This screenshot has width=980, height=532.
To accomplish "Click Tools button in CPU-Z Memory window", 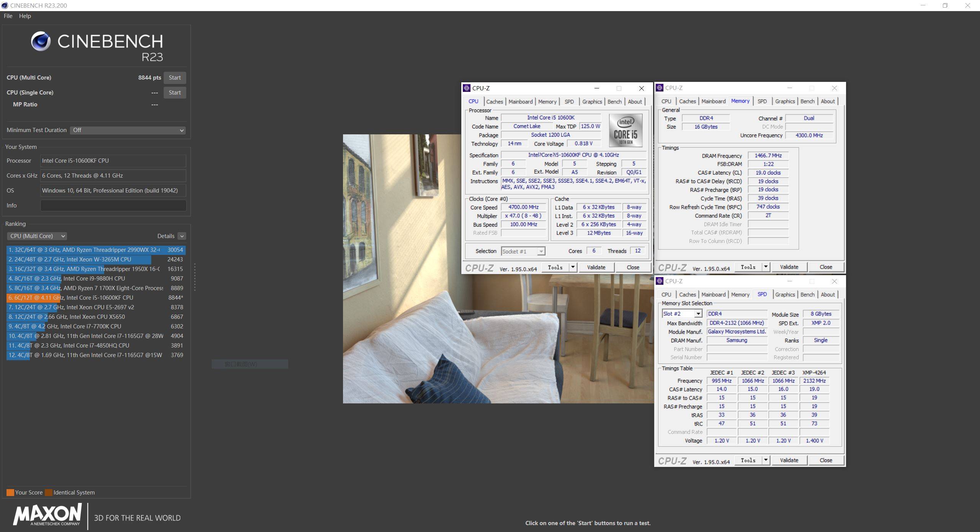I will tap(748, 267).
